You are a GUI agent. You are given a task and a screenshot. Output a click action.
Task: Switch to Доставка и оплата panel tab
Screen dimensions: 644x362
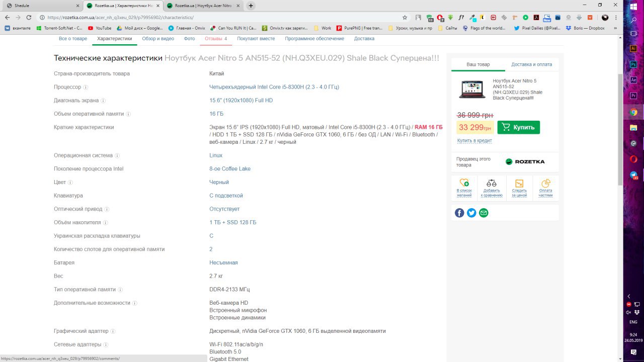coord(531,64)
